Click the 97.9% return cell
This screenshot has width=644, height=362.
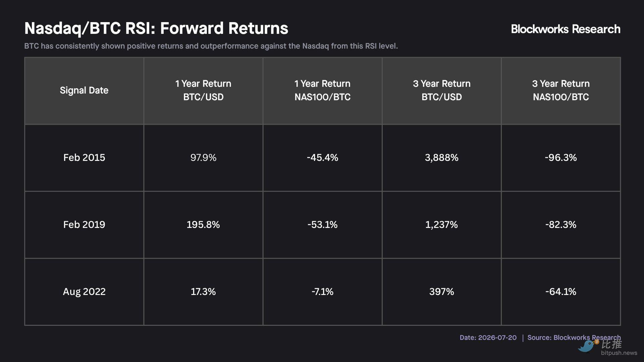click(x=203, y=158)
